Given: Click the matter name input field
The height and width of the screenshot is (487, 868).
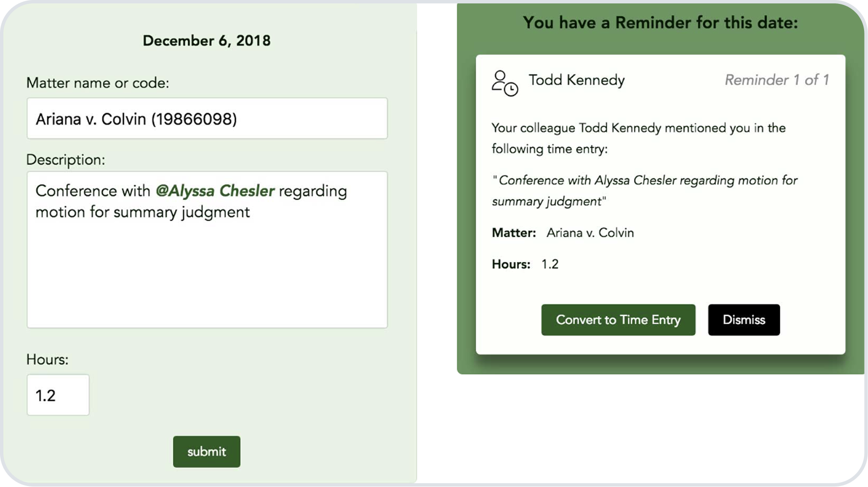Looking at the screenshot, I should pyautogui.click(x=207, y=118).
